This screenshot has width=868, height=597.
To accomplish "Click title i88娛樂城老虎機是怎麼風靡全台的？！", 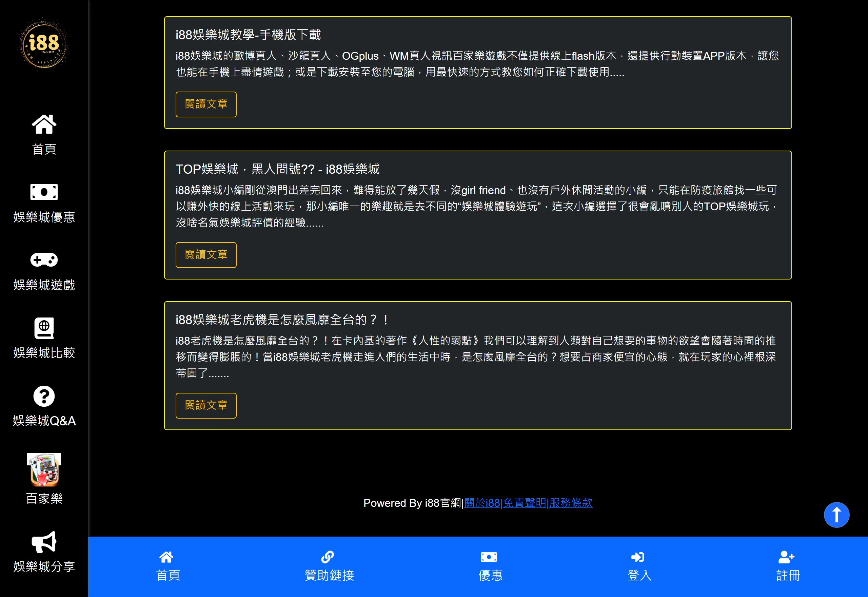I will point(283,320).
